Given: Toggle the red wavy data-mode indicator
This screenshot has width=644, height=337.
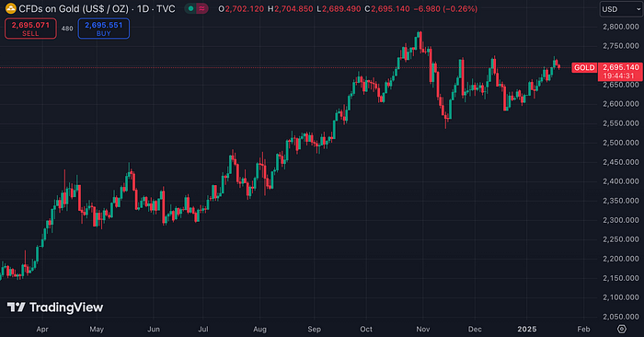Looking at the screenshot, I should pos(202,8).
